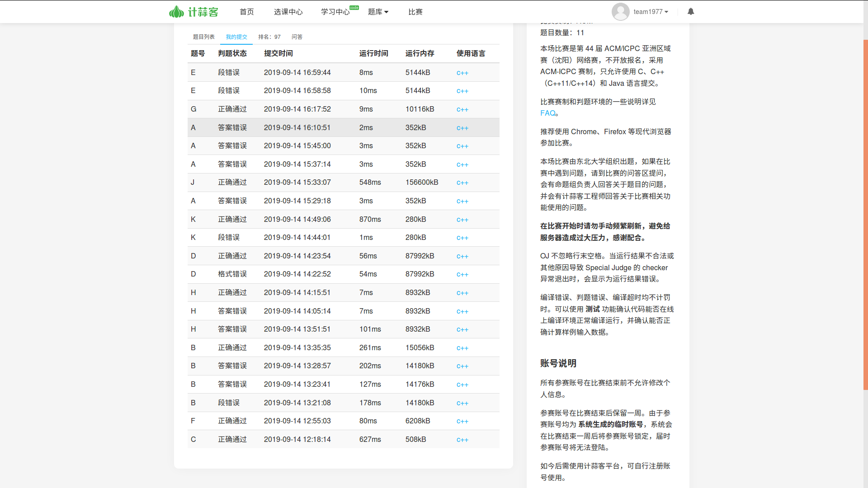Open 选课中心 from the navbar
Screen dimensions: 868x488
click(288, 12)
